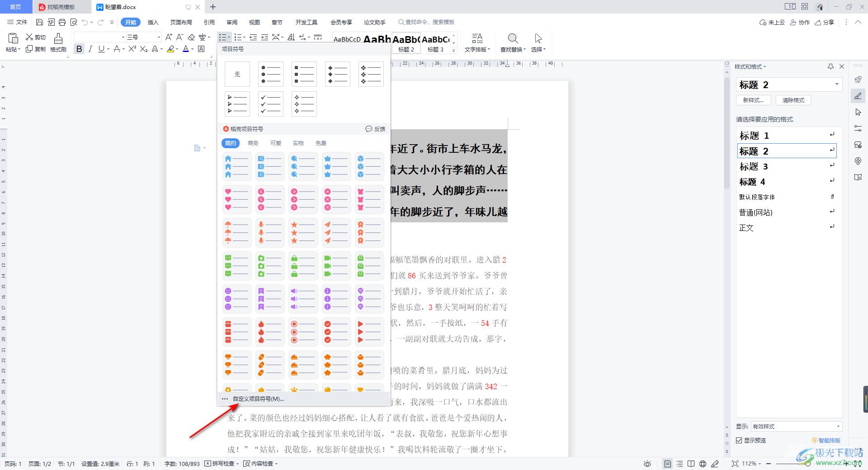Screen dimensions: 868x470
Task: Open font name dropdown
Action: (123, 37)
